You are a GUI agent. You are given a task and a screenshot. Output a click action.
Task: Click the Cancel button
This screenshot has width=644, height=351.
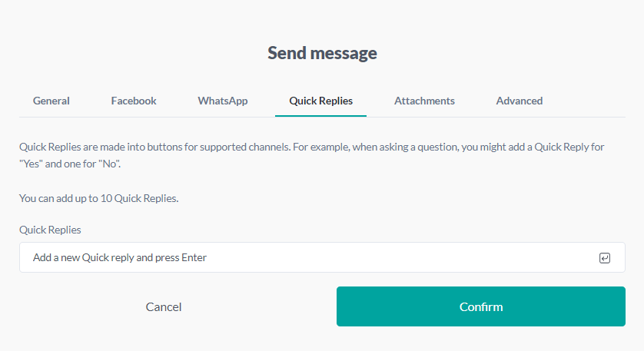pyautogui.click(x=164, y=307)
